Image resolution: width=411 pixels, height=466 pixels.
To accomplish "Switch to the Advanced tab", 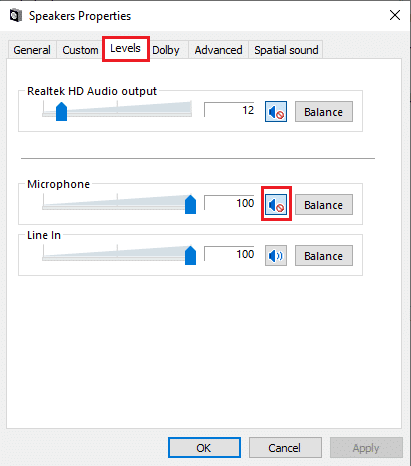I will pos(218,50).
